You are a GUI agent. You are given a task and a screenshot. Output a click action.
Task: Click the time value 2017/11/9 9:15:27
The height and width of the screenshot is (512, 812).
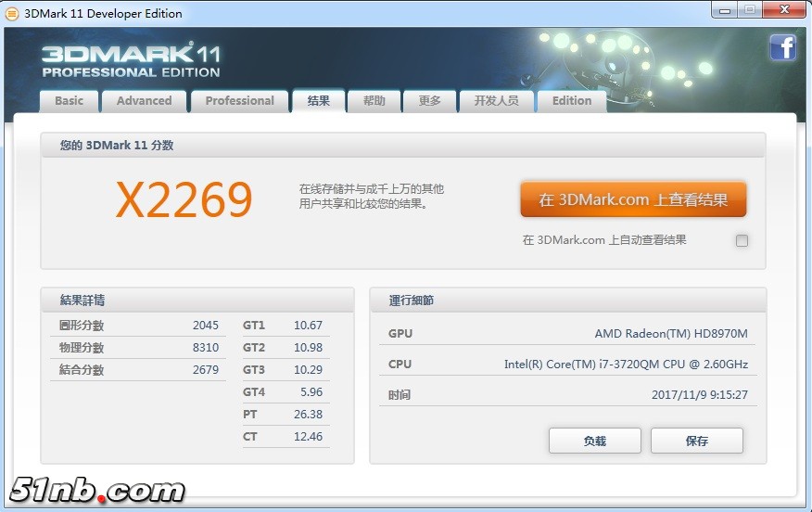tap(700, 395)
